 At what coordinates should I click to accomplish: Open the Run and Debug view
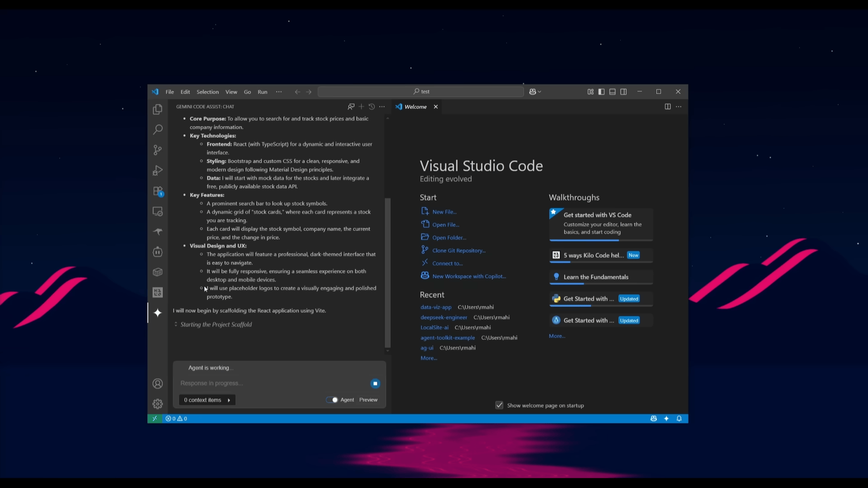[157, 170]
